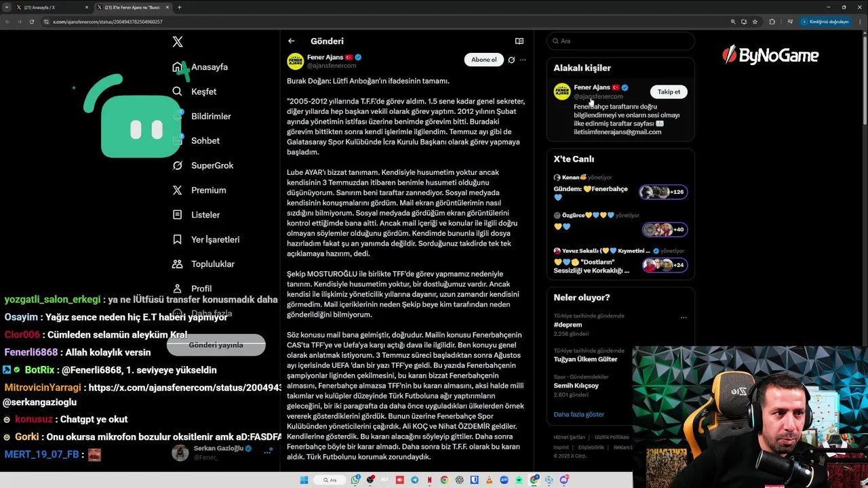Image resolution: width=868 pixels, height=488 pixels.
Task: Open ChatGPT from the taskbar
Action: pyautogui.click(x=459, y=480)
